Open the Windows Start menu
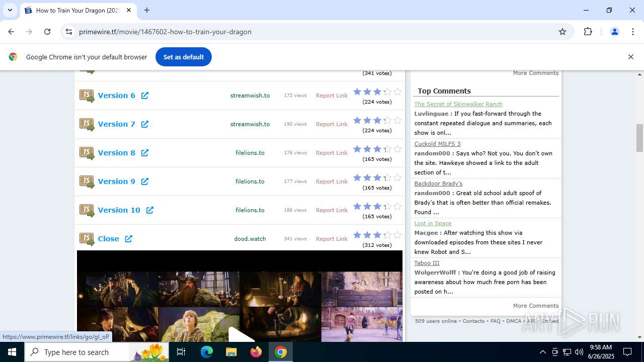This screenshot has width=644, height=362. pyautogui.click(x=12, y=352)
